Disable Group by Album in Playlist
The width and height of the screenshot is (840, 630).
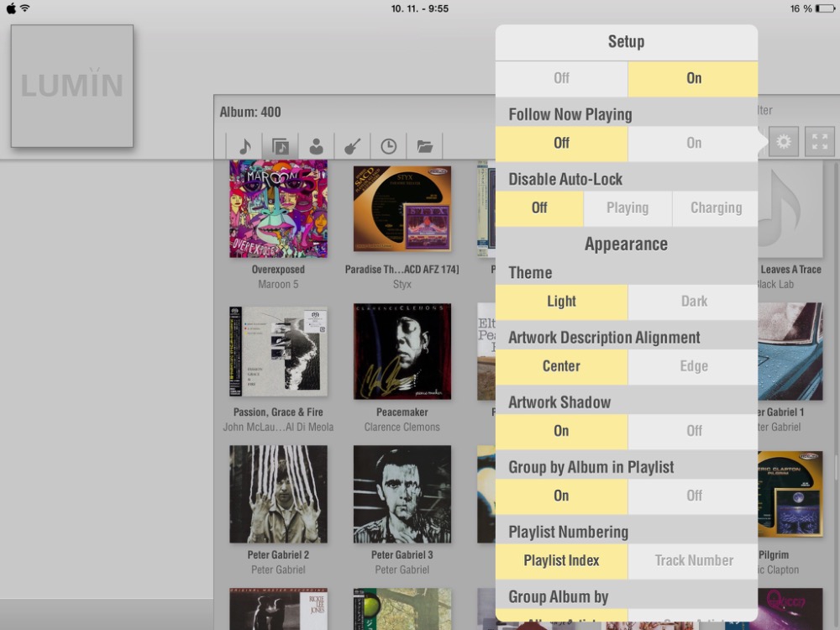[x=693, y=496]
